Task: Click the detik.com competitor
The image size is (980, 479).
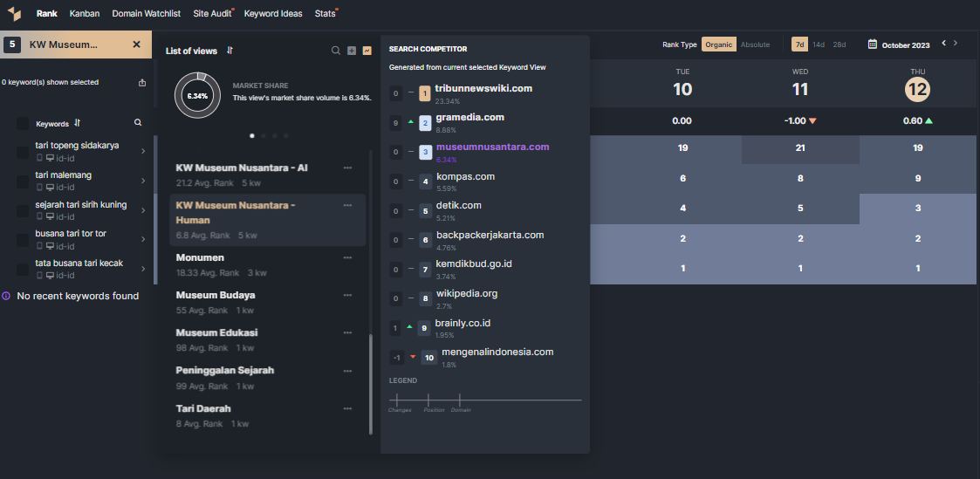Action: point(459,205)
